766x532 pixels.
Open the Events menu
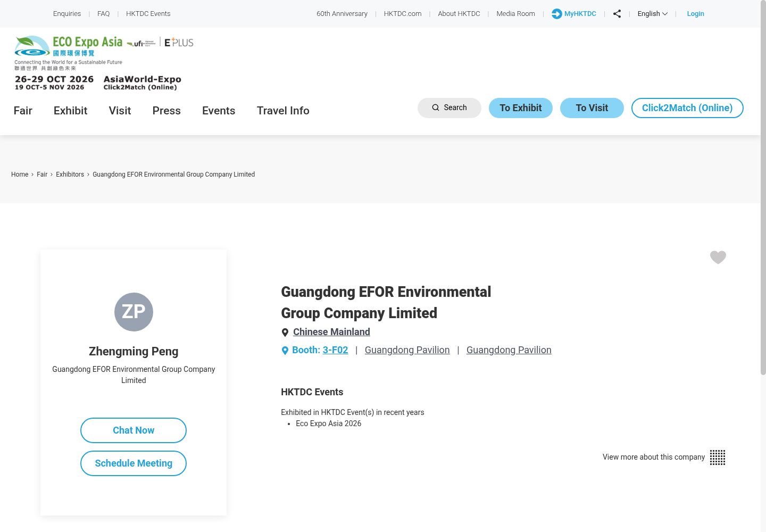point(219,111)
